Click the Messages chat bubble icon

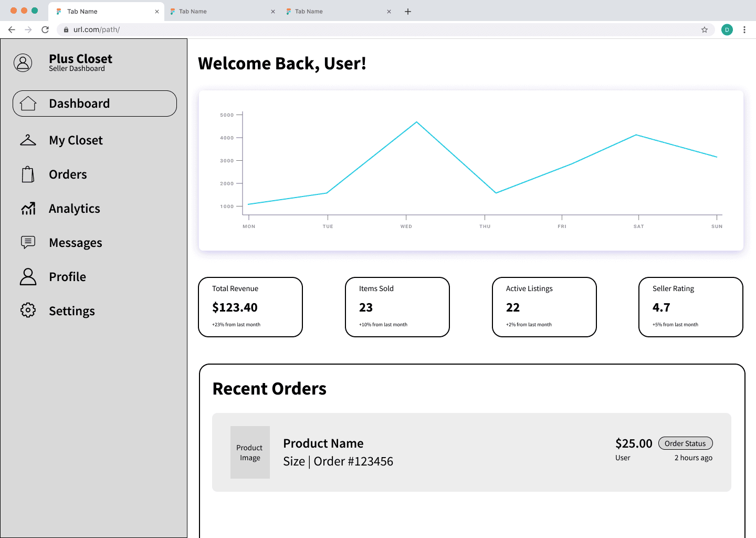[x=28, y=242]
